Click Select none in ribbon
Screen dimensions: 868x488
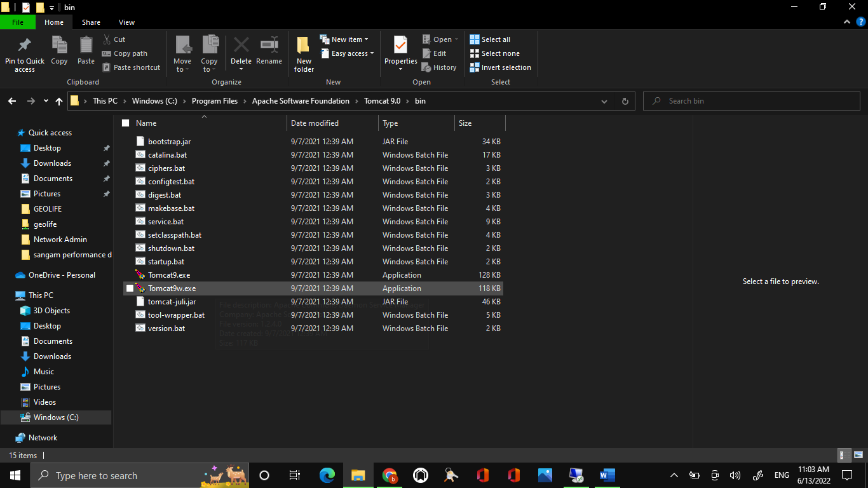(494, 53)
